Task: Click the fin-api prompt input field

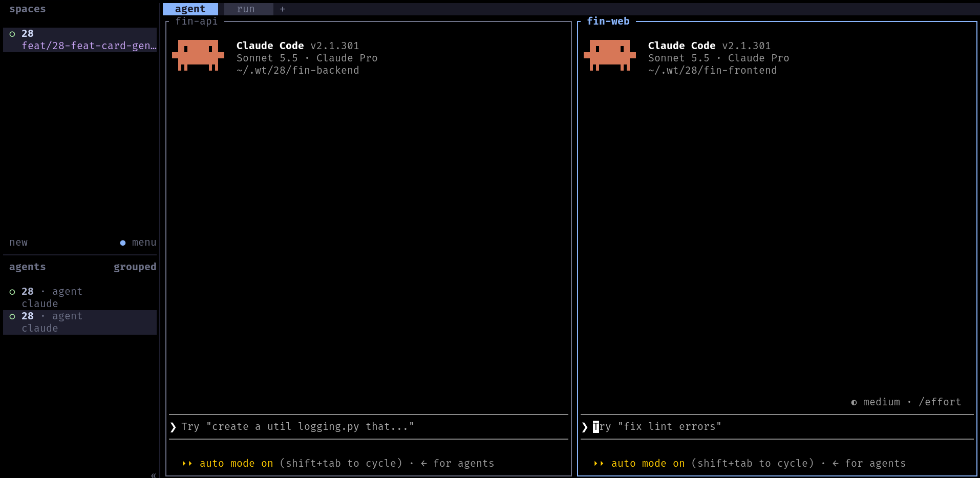Action: [369, 426]
